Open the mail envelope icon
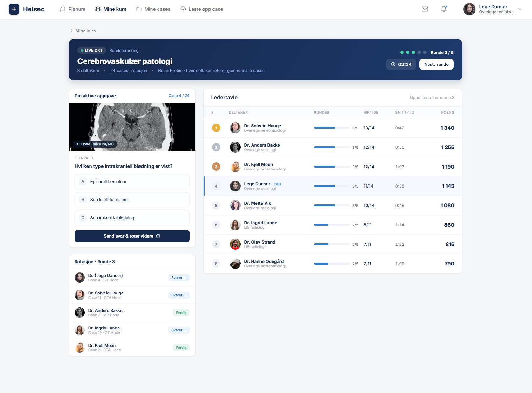This screenshot has width=532, height=393. pos(425,9)
